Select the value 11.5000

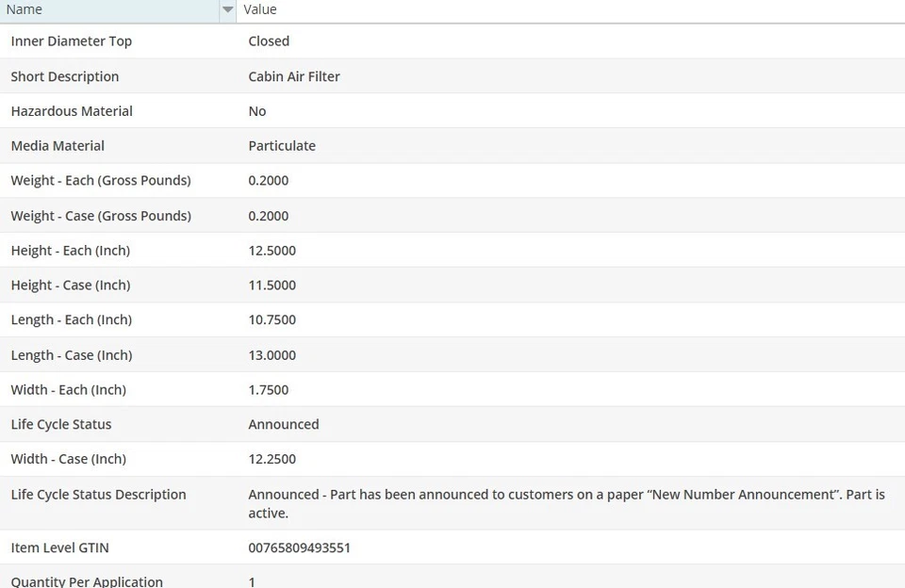tap(272, 286)
